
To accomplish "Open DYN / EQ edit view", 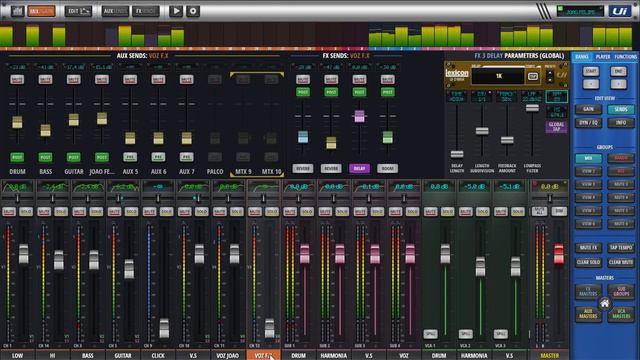I will coord(588,122).
